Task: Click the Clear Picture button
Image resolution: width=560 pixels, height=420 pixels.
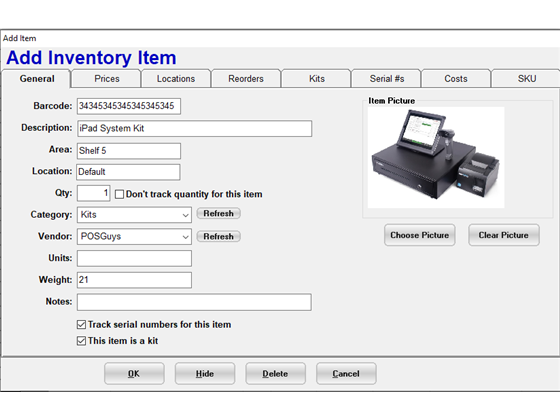Action: coord(504,235)
